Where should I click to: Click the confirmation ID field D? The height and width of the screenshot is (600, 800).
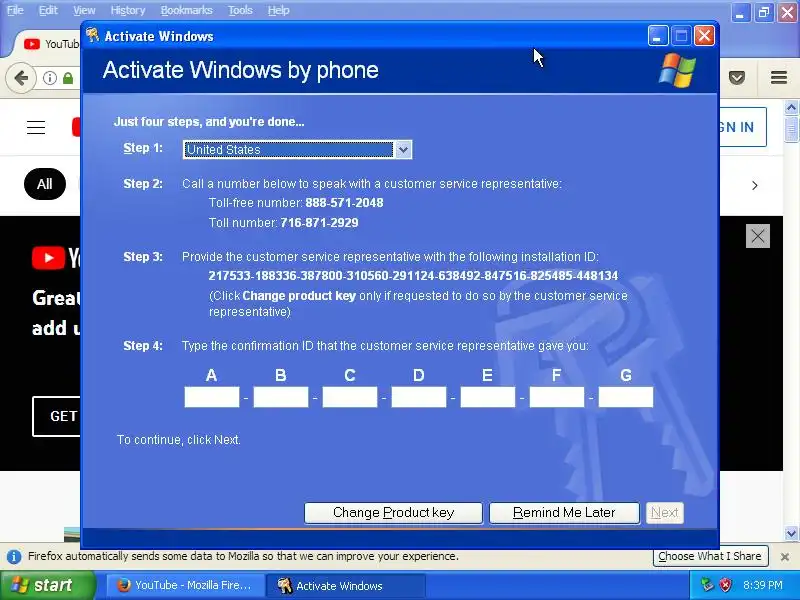click(418, 397)
